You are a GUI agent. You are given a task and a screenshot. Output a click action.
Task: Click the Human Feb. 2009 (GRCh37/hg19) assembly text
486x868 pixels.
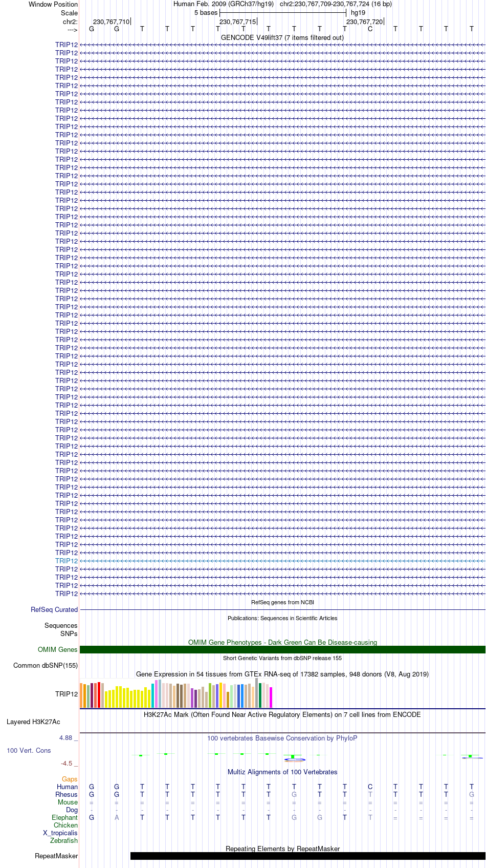(x=224, y=4)
